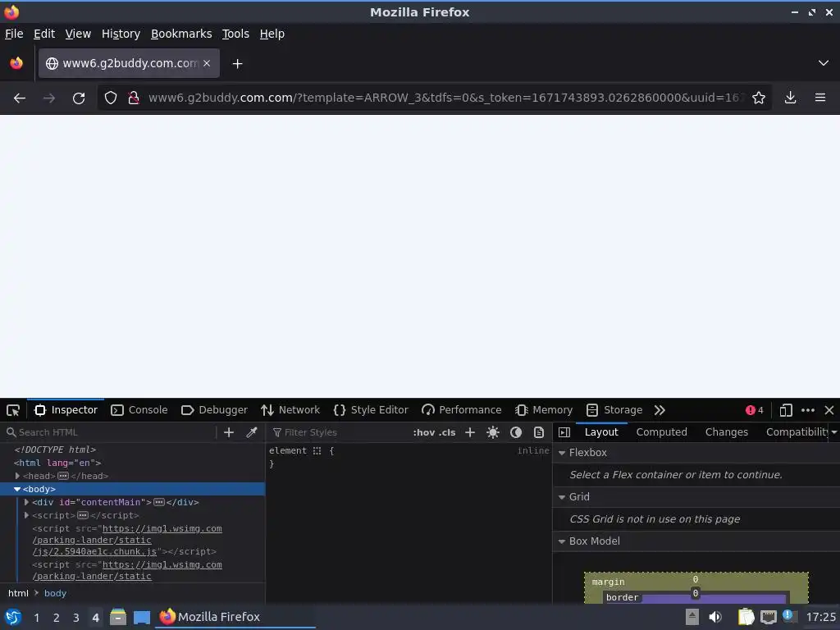
Task: Switch to the Debugger panel
Action: click(214, 410)
